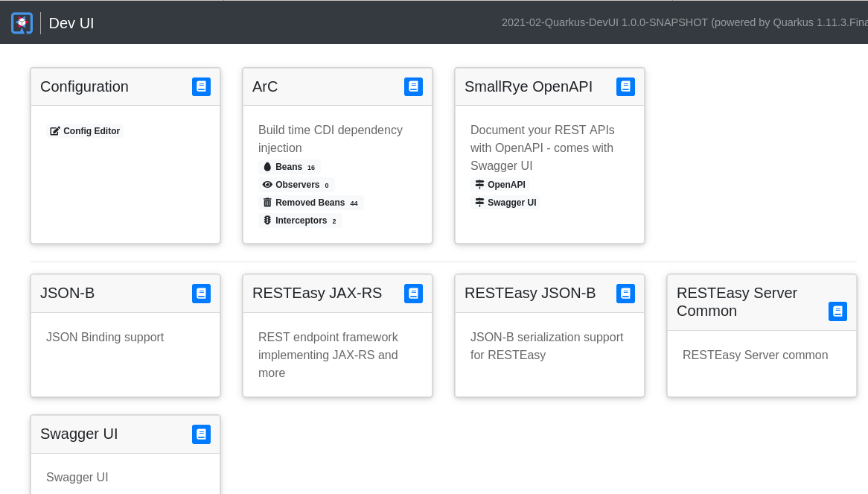Open RESTEasy JAX-RS guide book icon

click(413, 294)
